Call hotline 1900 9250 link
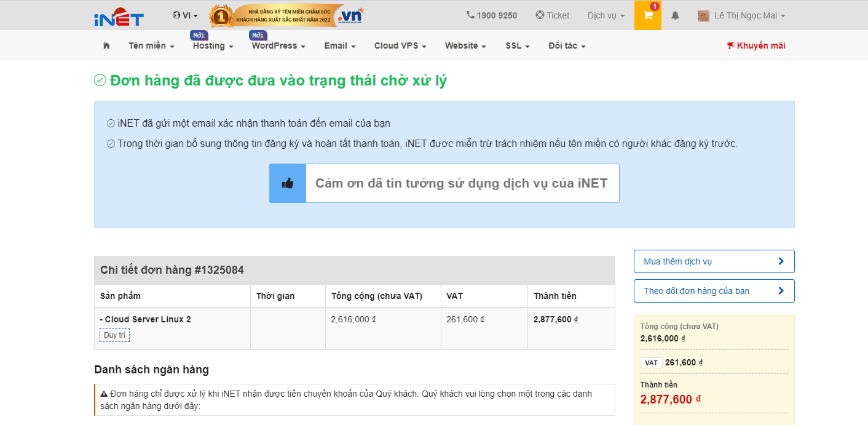The width and height of the screenshot is (868, 425). [x=492, y=15]
